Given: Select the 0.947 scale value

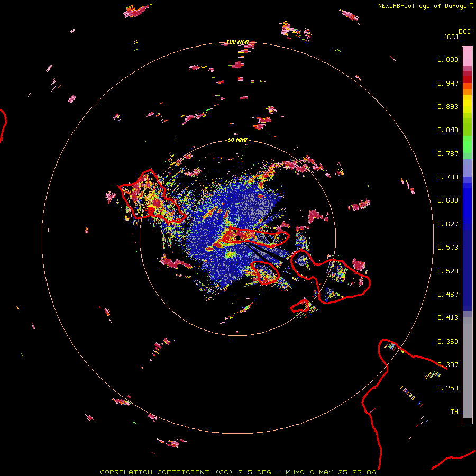Looking at the screenshot, I should click(x=448, y=83).
